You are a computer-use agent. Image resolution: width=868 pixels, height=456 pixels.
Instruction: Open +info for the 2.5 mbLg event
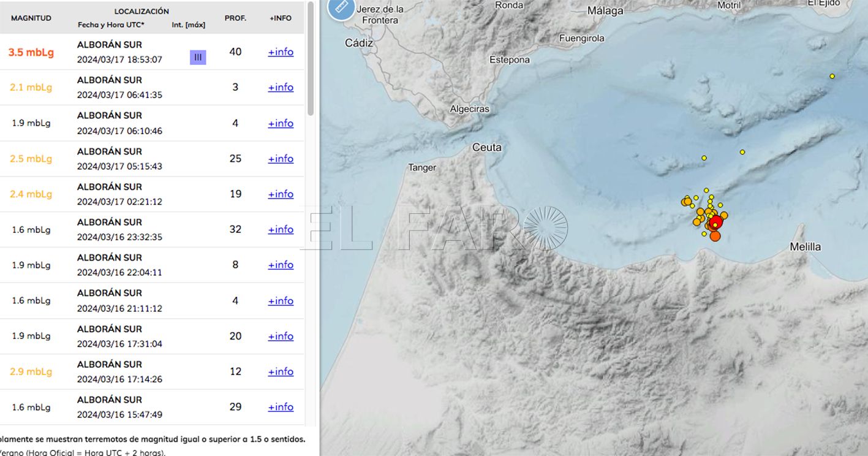tap(281, 158)
